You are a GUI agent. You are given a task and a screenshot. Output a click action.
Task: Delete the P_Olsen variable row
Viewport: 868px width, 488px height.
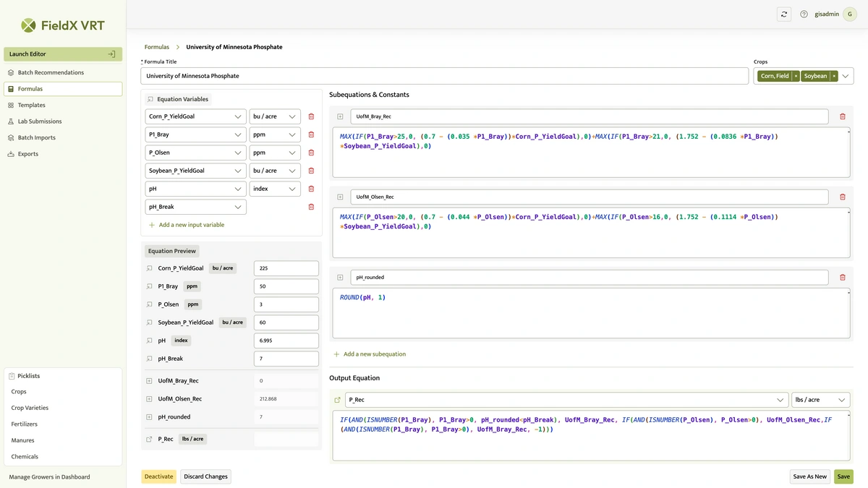[x=311, y=153]
